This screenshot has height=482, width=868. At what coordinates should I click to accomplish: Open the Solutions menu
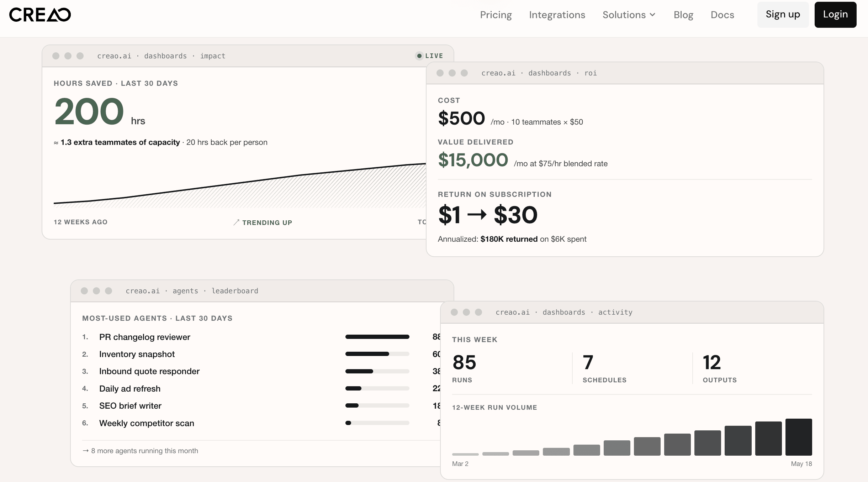(629, 15)
